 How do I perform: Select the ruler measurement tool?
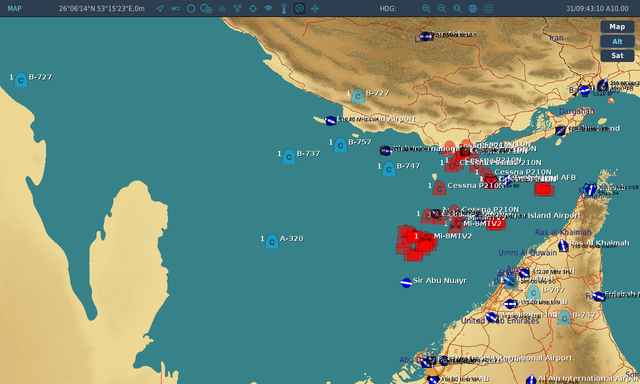[176, 9]
